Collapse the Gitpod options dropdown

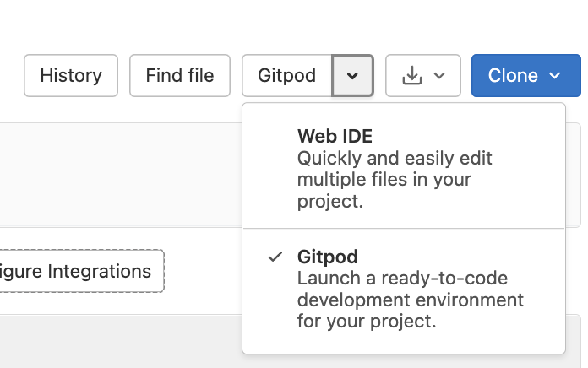click(x=352, y=76)
